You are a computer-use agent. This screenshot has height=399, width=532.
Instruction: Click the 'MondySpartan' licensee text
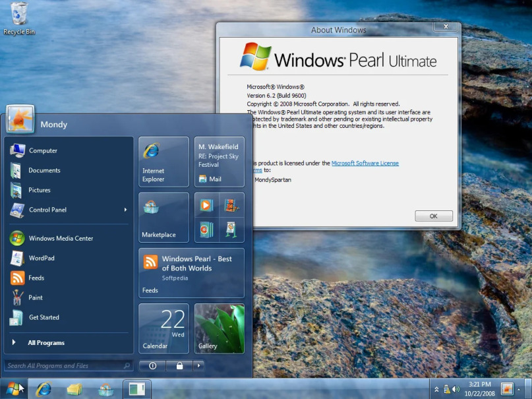pyautogui.click(x=273, y=180)
